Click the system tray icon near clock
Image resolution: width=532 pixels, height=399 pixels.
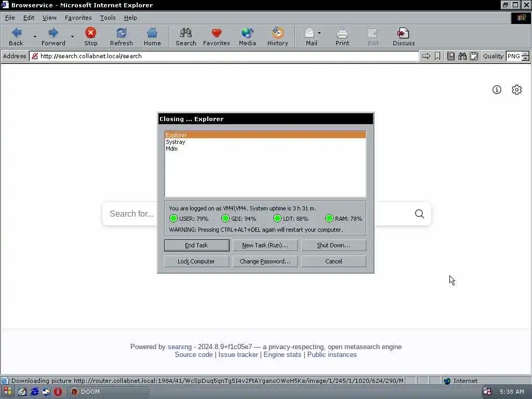(487, 392)
